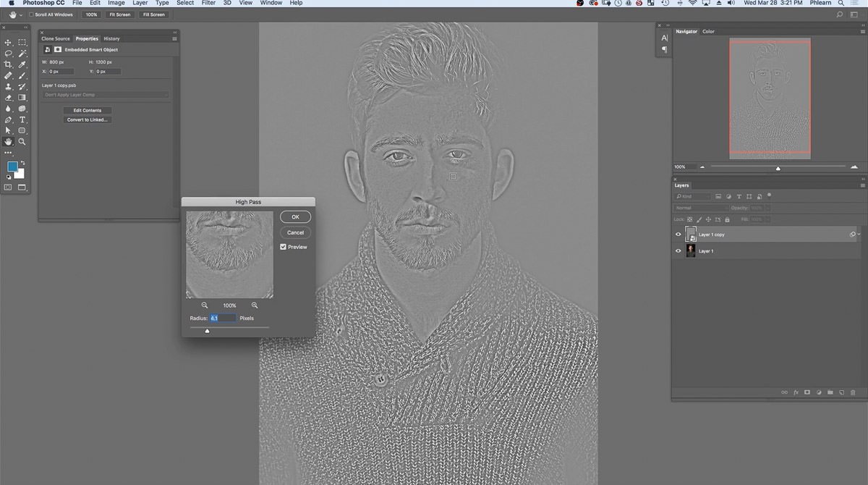Open the Layers panel flyout menu
The height and width of the screenshot is (485, 868).
pos(863,185)
